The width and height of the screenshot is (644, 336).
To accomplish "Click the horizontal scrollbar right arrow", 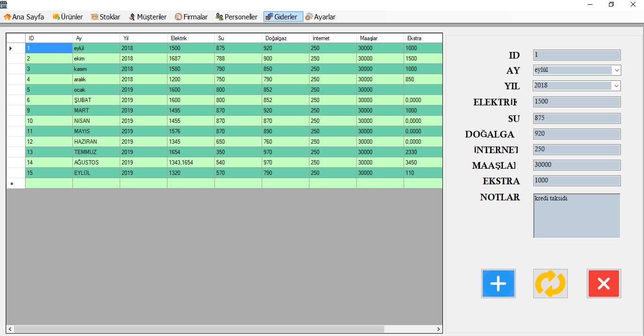I will click(x=439, y=329).
